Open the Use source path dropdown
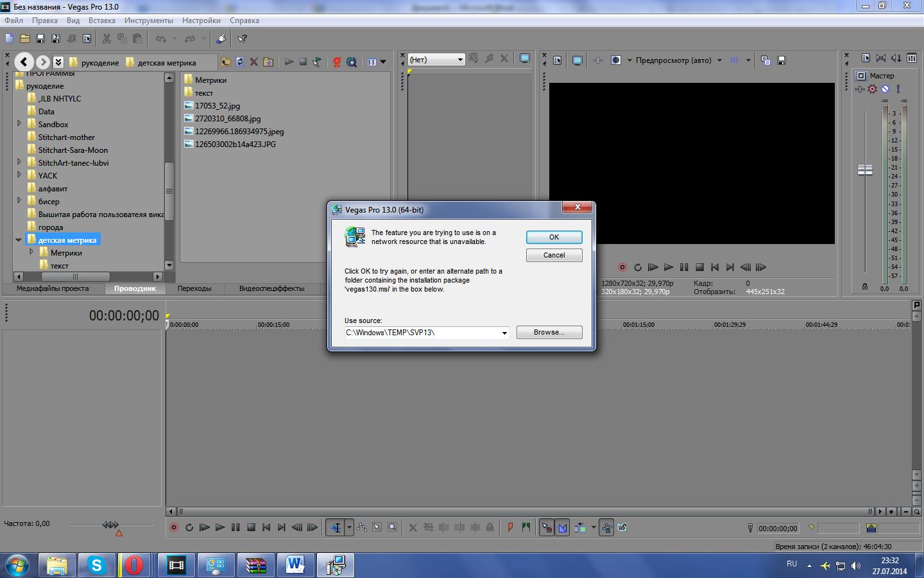Image resolution: width=924 pixels, height=578 pixels. [x=504, y=333]
